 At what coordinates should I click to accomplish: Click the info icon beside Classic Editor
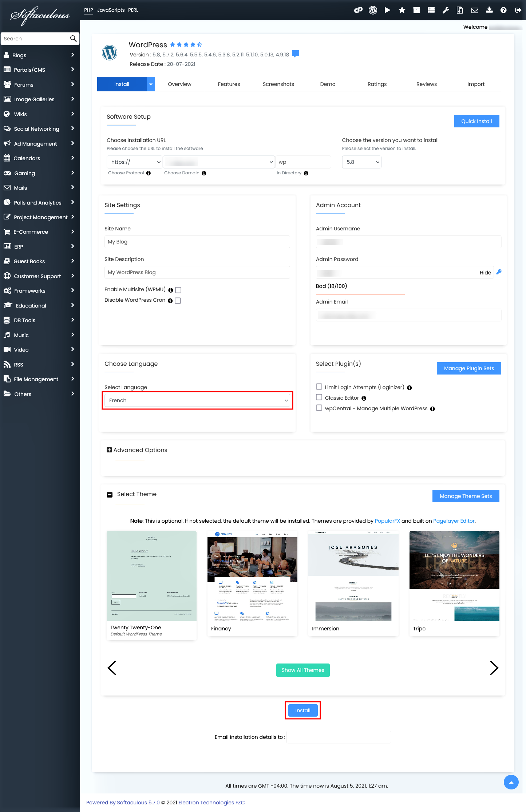(x=364, y=398)
